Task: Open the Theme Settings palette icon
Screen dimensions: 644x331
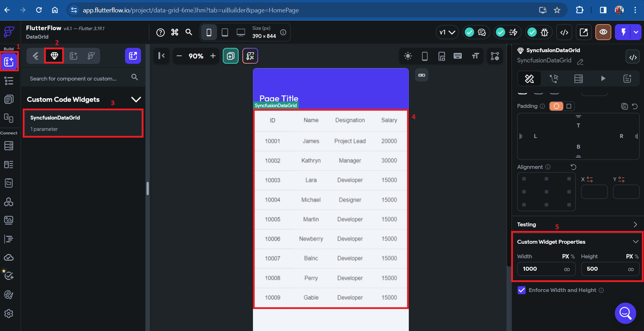Action: (x=9, y=294)
